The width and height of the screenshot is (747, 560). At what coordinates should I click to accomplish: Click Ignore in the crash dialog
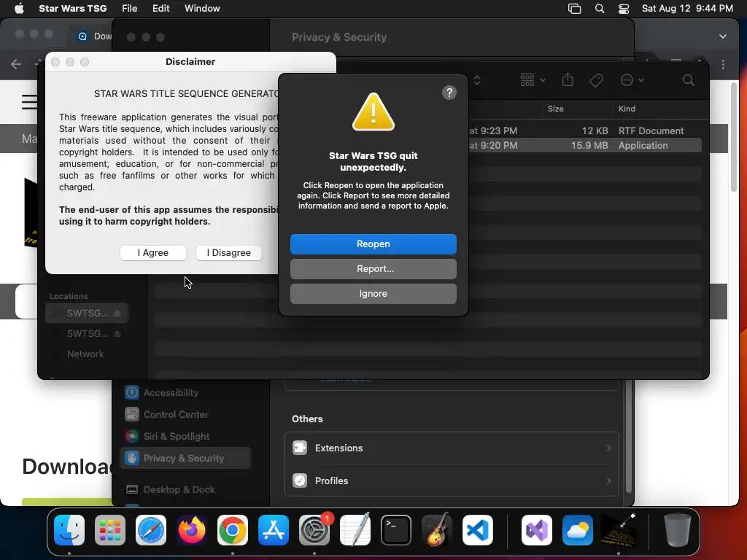pyautogui.click(x=373, y=293)
